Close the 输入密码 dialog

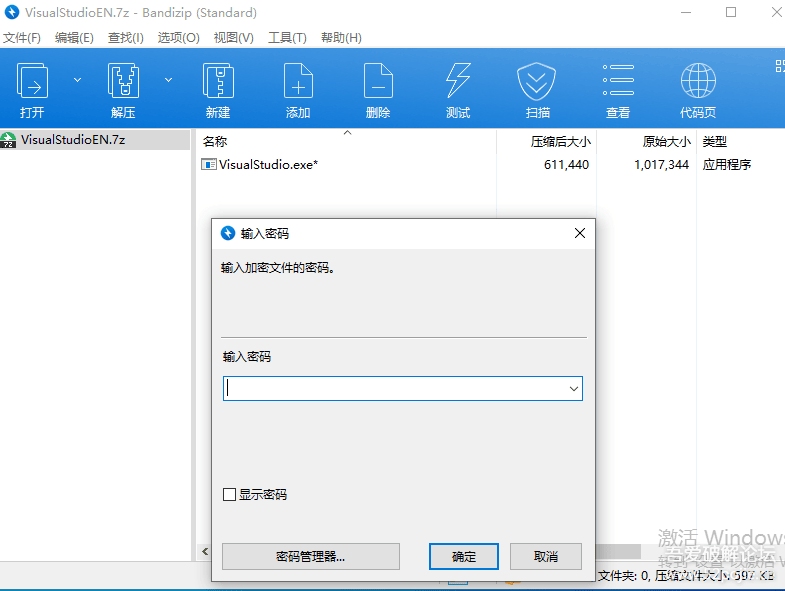(580, 233)
